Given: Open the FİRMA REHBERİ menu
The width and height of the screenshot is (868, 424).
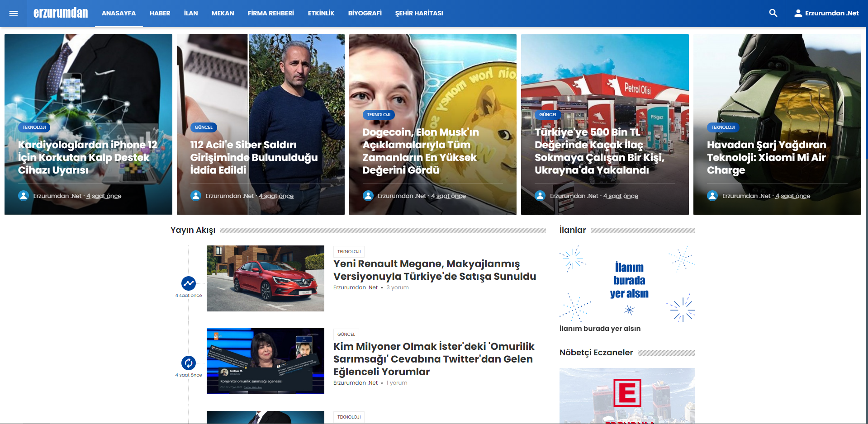Looking at the screenshot, I should (x=271, y=13).
